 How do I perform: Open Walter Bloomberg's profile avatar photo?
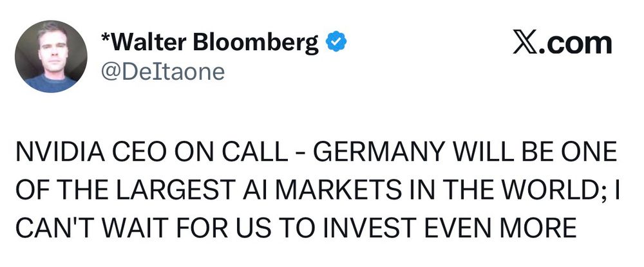pos(51,56)
